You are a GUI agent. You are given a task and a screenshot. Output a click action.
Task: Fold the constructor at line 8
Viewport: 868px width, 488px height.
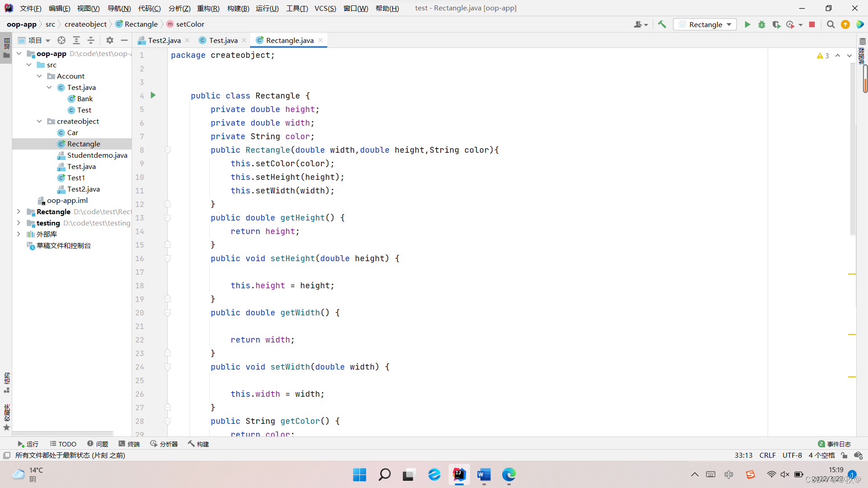click(x=168, y=150)
